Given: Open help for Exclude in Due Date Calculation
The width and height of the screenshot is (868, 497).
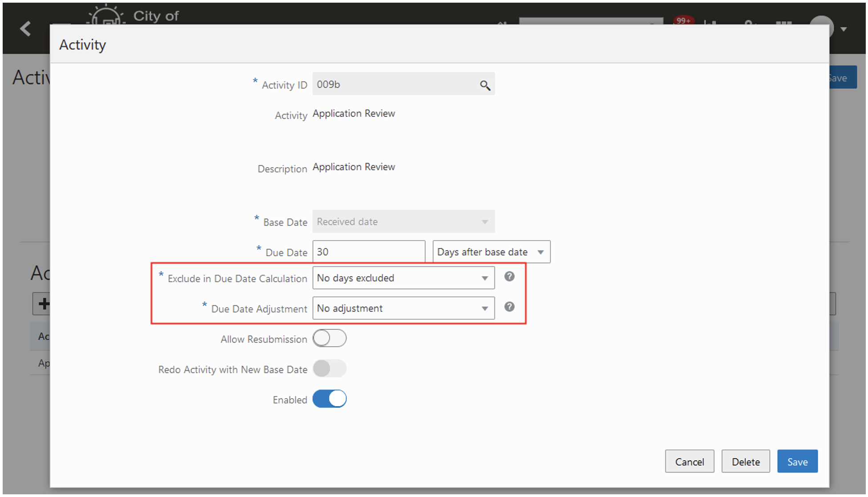Looking at the screenshot, I should pyautogui.click(x=509, y=277).
